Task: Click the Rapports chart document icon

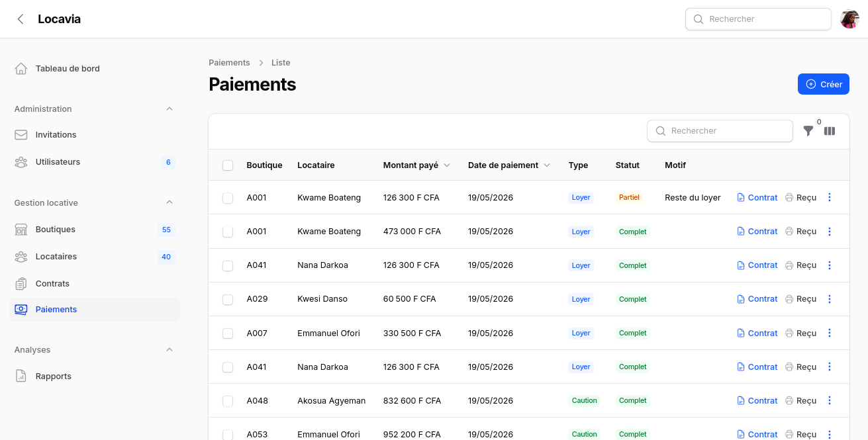Action: pos(21,376)
